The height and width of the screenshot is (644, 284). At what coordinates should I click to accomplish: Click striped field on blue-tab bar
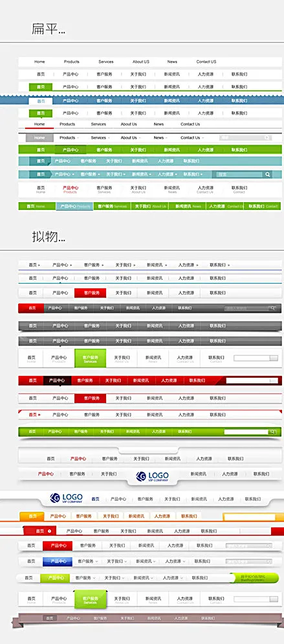(249, 562)
